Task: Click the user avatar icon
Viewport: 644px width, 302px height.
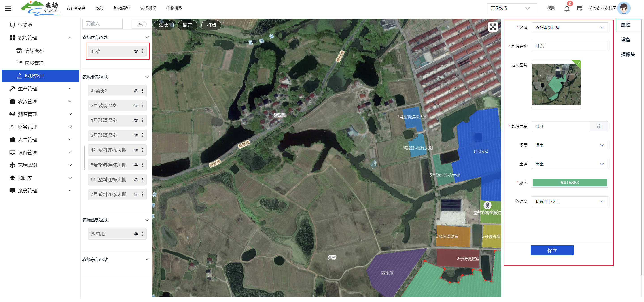Action: [624, 8]
